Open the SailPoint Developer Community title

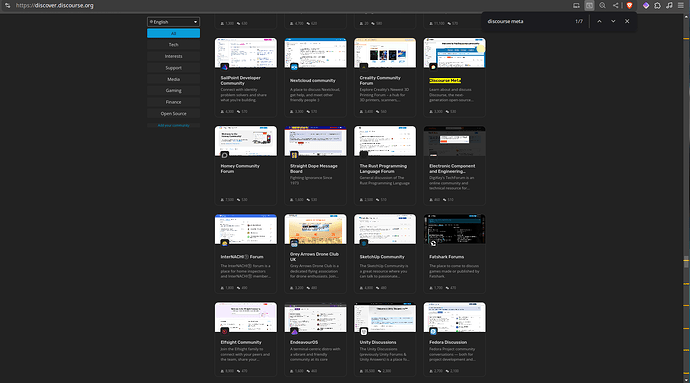pyautogui.click(x=240, y=80)
